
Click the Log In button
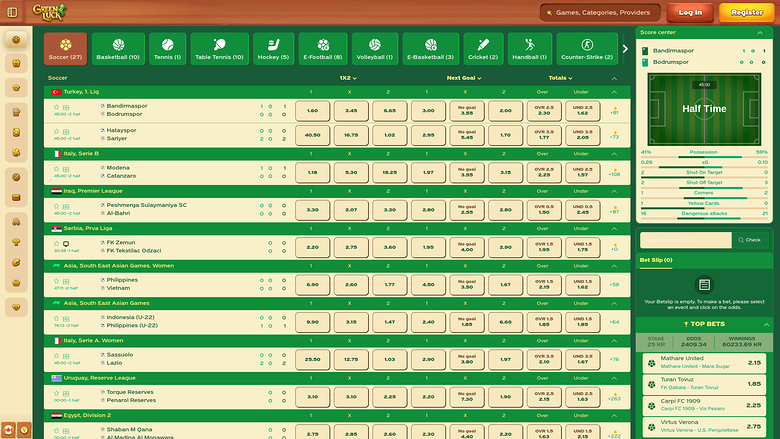click(690, 12)
